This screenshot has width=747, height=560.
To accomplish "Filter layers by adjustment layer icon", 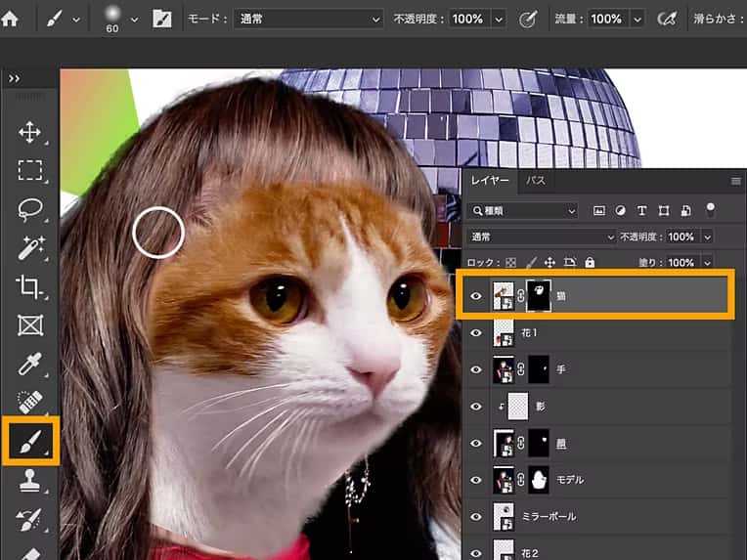I will click(620, 210).
